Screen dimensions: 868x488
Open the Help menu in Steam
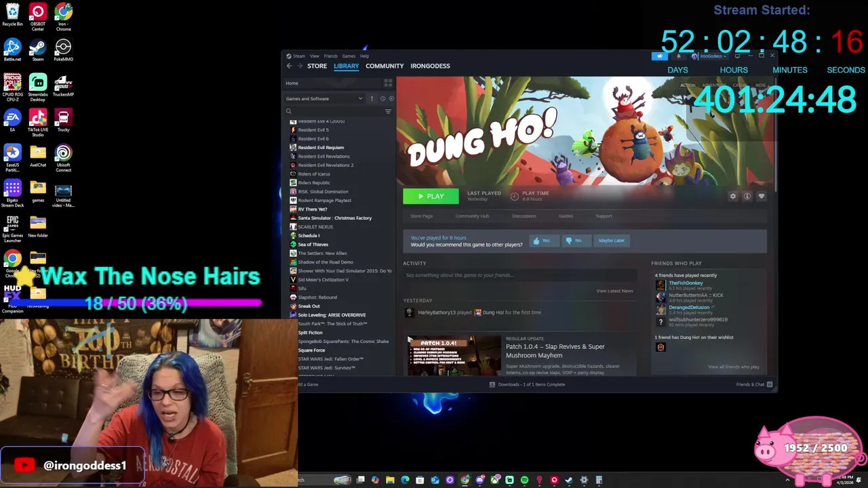tap(365, 56)
